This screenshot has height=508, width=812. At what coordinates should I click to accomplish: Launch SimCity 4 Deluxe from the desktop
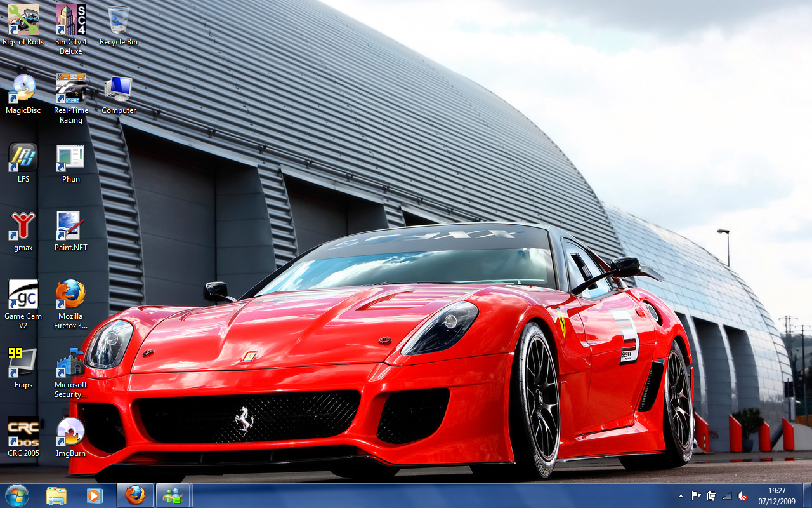click(x=71, y=30)
